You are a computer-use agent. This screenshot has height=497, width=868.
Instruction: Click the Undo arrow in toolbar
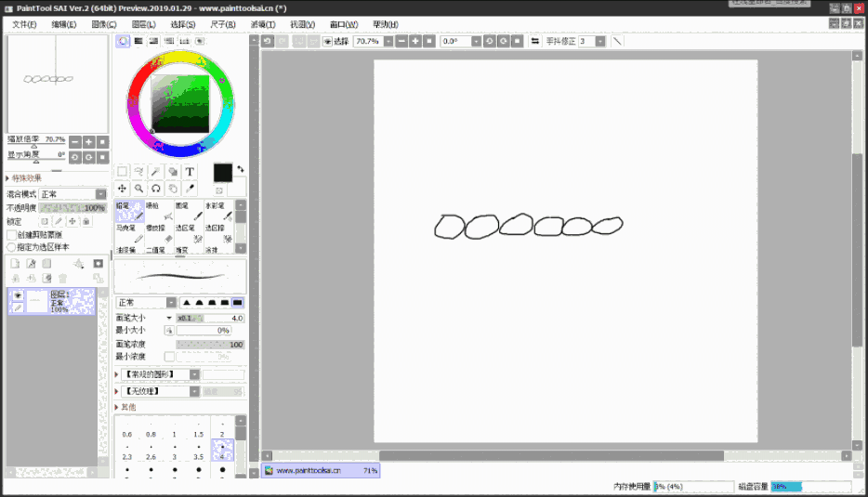click(268, 42)
